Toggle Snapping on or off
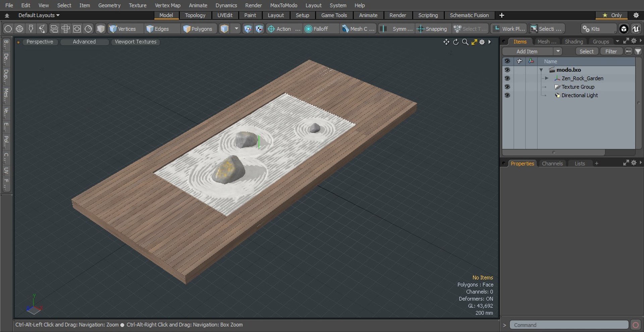 point(432,29)
